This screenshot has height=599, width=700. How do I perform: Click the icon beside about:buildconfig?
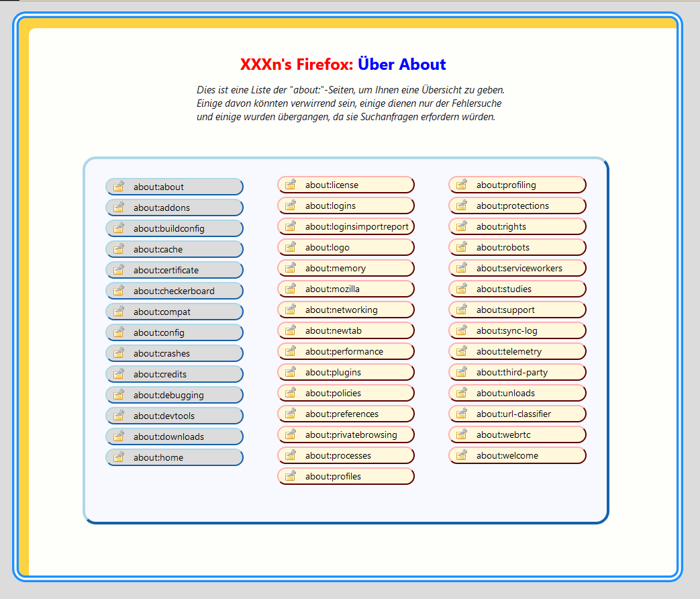pyautogui.click(x=118, y=228)
